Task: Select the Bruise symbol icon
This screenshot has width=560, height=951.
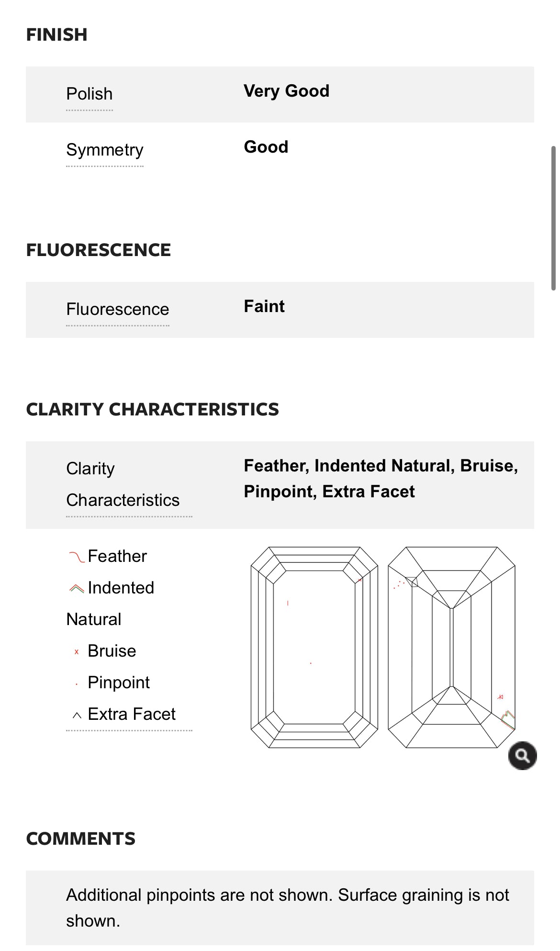Action: 76,651
